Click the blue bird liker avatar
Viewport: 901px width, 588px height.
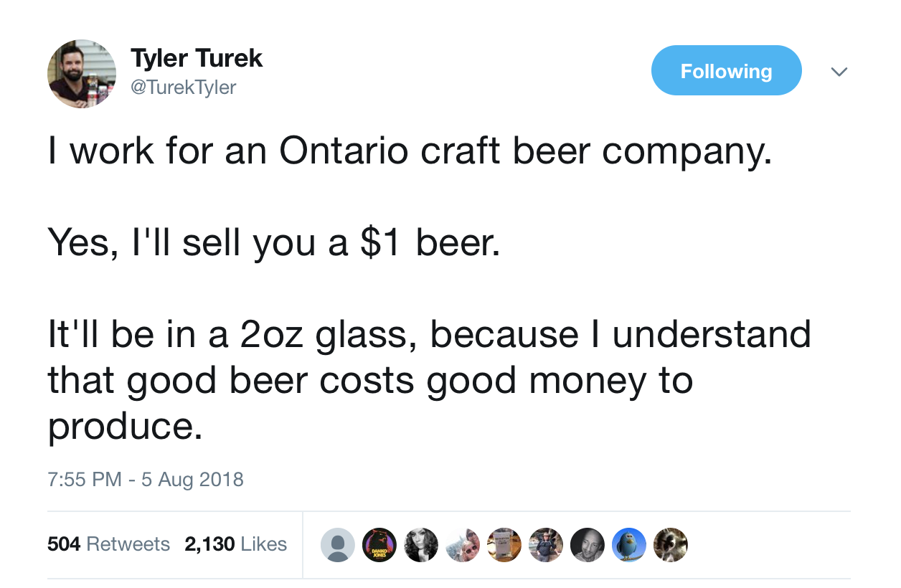628,545
